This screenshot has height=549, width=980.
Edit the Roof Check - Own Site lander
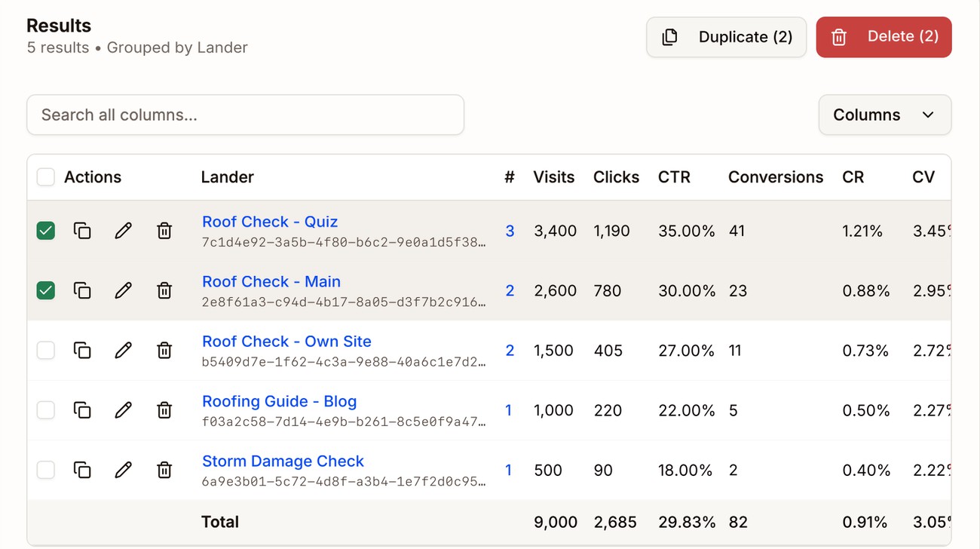pyautogui.click(x=123, y=350)
